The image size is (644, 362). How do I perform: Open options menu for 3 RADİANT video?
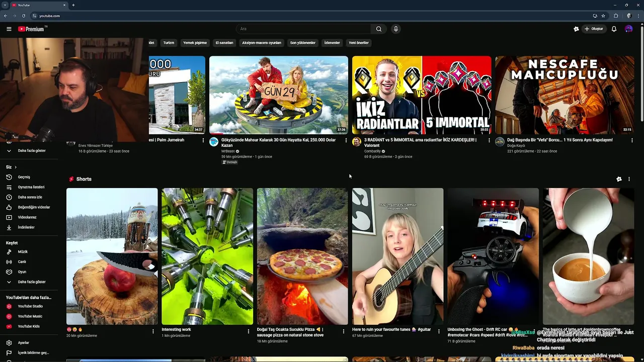coord(489,140)
